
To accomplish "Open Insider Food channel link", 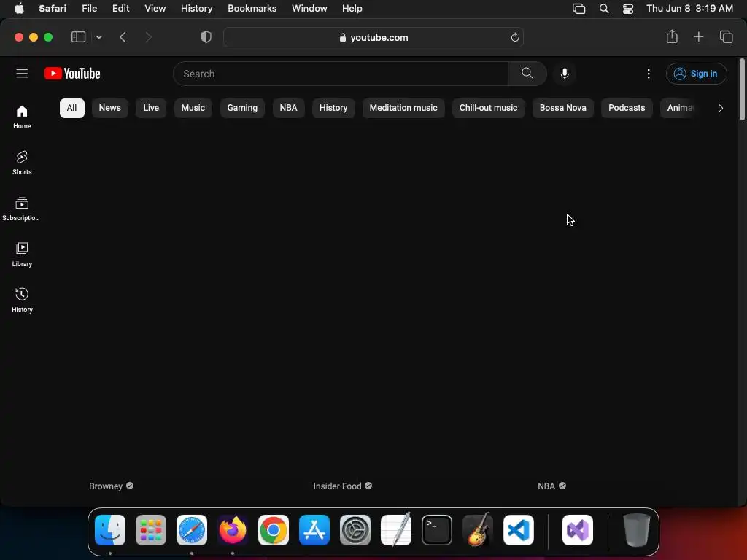I will (x=337, y=486).
